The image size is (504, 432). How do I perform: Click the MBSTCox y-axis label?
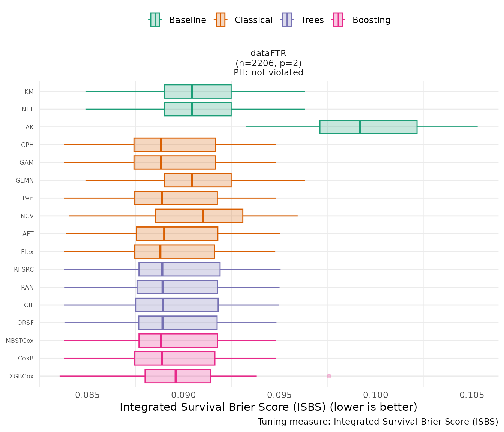pos(19,340)
